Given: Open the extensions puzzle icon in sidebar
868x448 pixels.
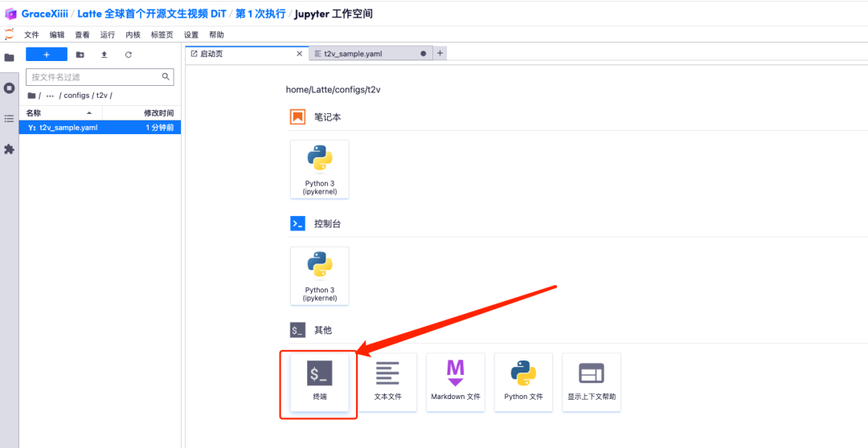Looking at the screenshot, I should [10, 149].
